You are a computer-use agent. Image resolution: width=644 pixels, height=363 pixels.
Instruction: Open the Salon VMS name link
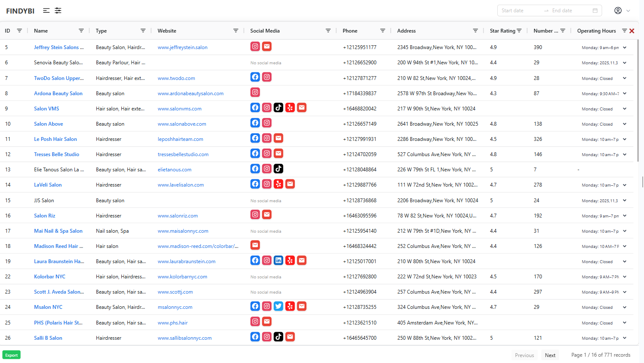47,109
